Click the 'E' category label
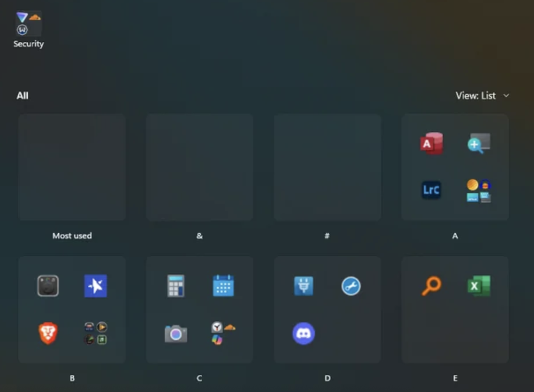The image size is (534, 392). point(455,378)
